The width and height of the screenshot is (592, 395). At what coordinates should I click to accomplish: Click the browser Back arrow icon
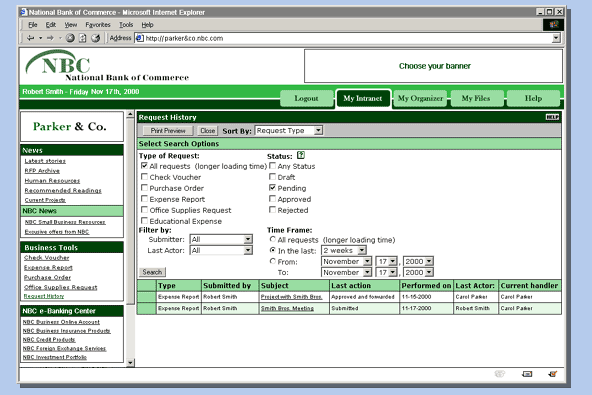click(31, 38)
